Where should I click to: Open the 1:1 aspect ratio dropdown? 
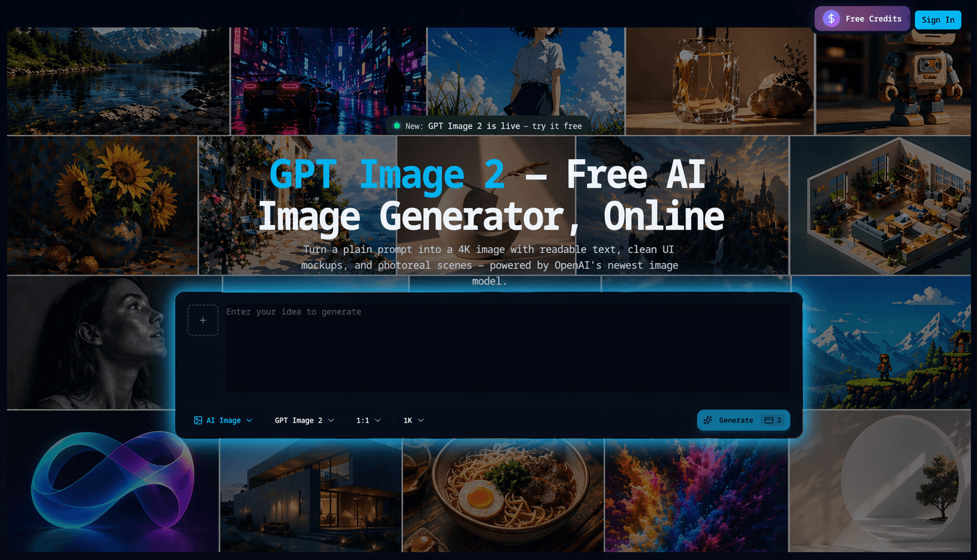(369, 420)
